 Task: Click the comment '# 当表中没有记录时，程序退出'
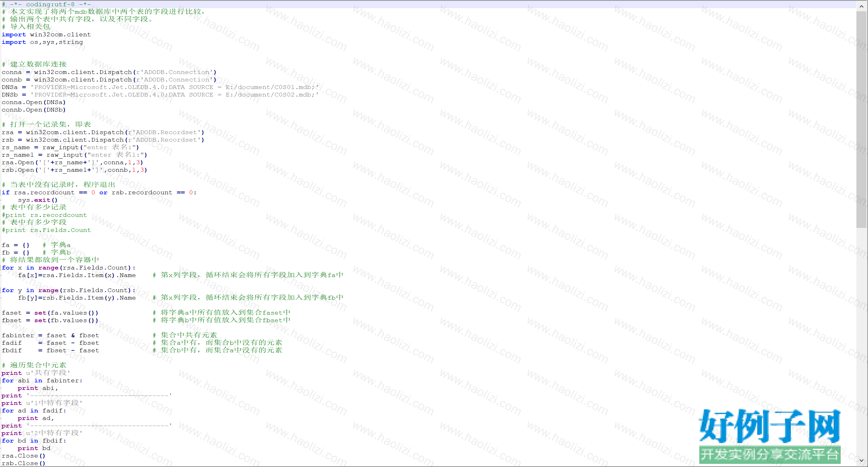point(59,185)
